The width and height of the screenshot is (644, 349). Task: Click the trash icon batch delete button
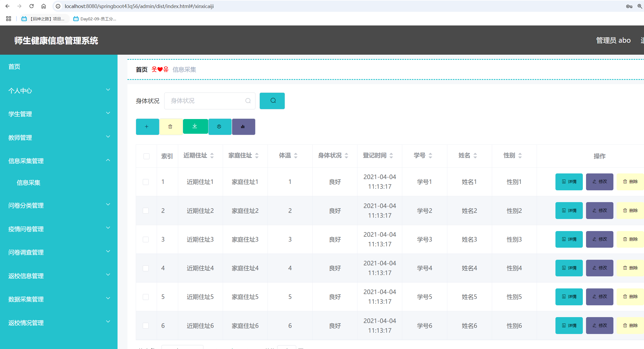coord(171,127)
